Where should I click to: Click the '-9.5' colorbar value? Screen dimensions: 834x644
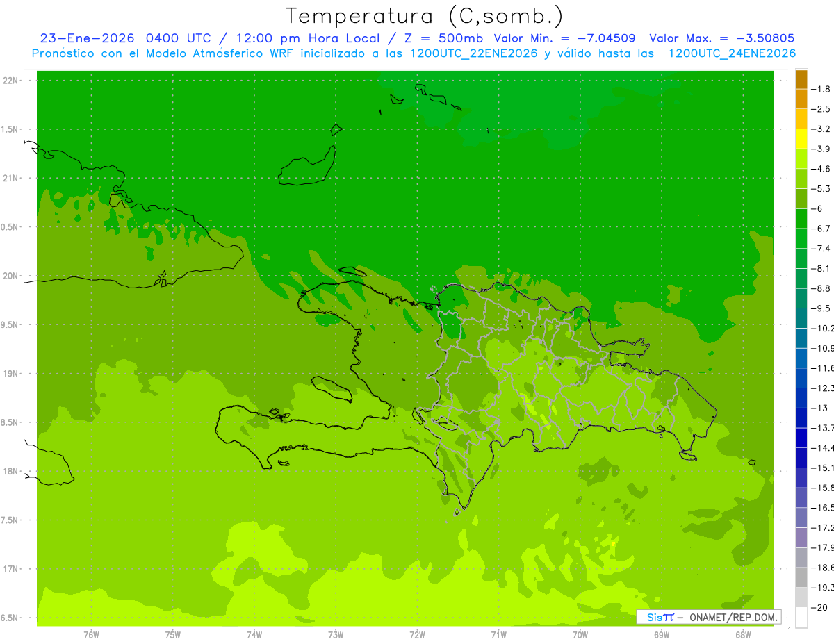click(821, 308)
